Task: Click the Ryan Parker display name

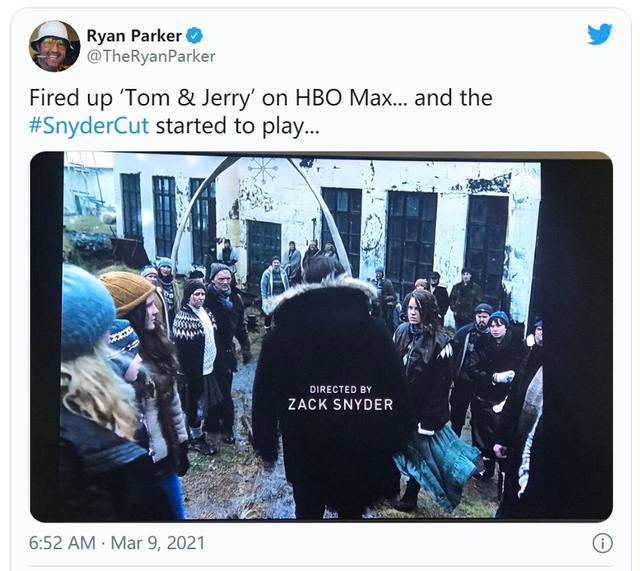Action: pos(134,36)
